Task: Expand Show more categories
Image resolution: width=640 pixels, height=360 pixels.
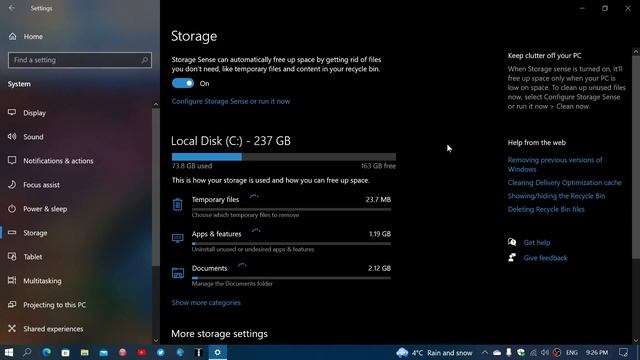Action: point(206,302)
